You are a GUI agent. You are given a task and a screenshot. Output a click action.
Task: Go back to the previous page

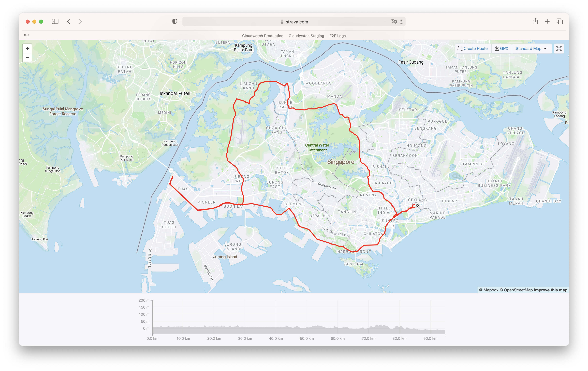click(x=69, y=21)
